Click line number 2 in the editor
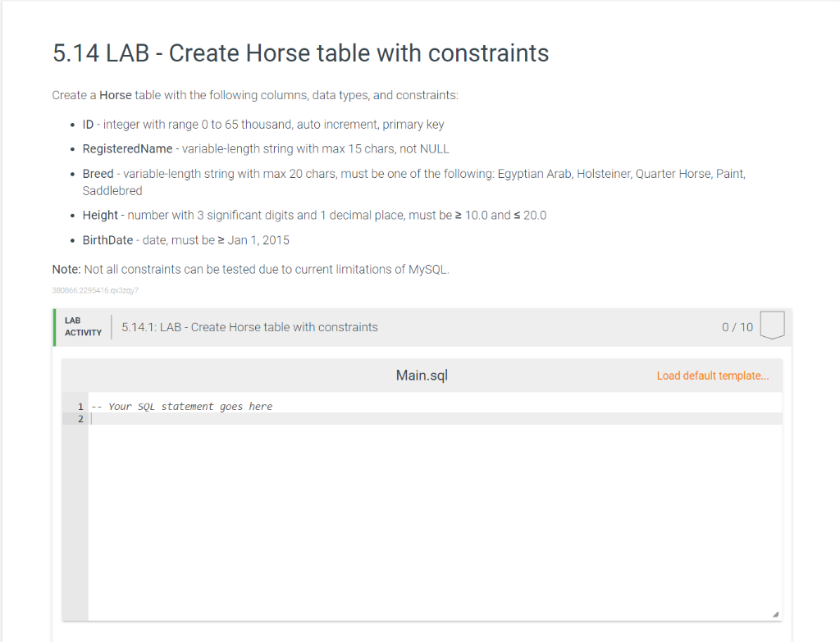840x642 pixels. point(80,418)
